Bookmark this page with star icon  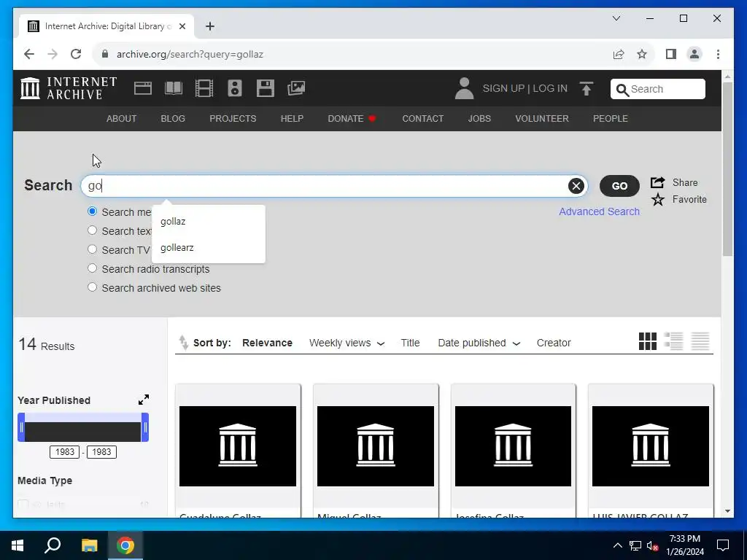point(642,54)
